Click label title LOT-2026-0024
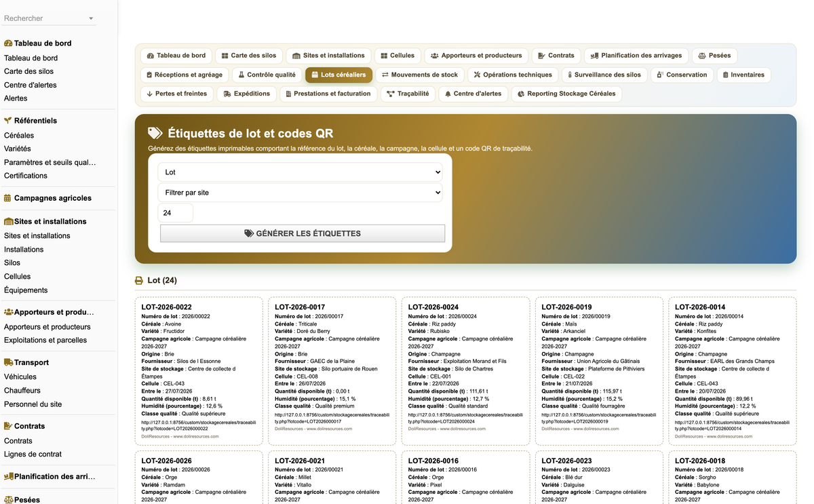The height and width of the screenshot is (504, 814). 433,307
